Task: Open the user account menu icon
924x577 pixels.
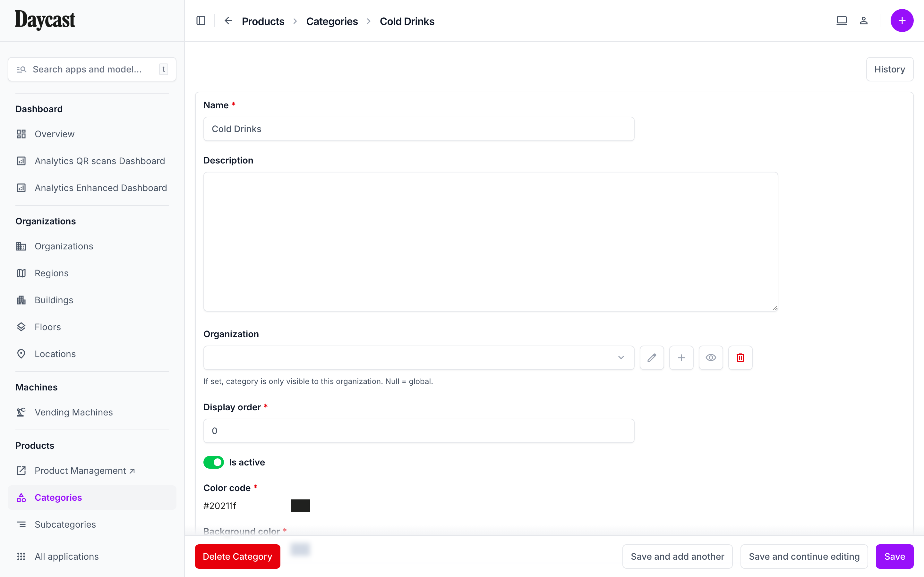Action: (864, 20)
